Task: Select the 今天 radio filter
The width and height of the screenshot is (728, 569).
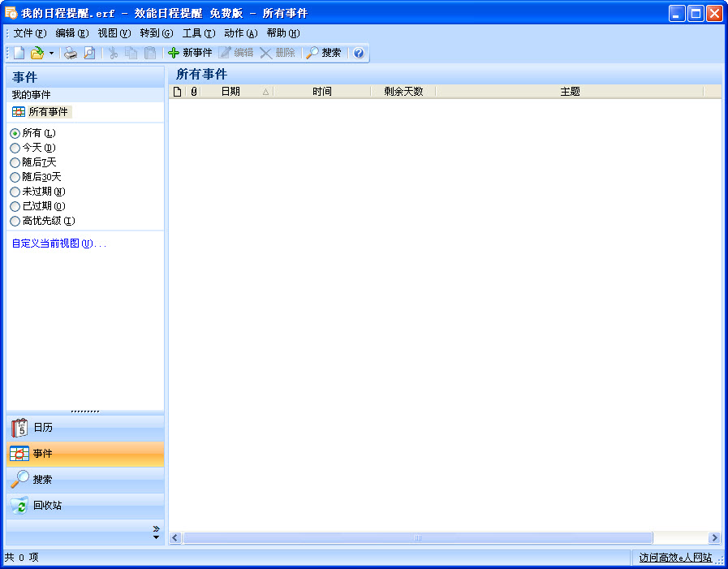Action: pyautogui.click(x=15, y=148)
